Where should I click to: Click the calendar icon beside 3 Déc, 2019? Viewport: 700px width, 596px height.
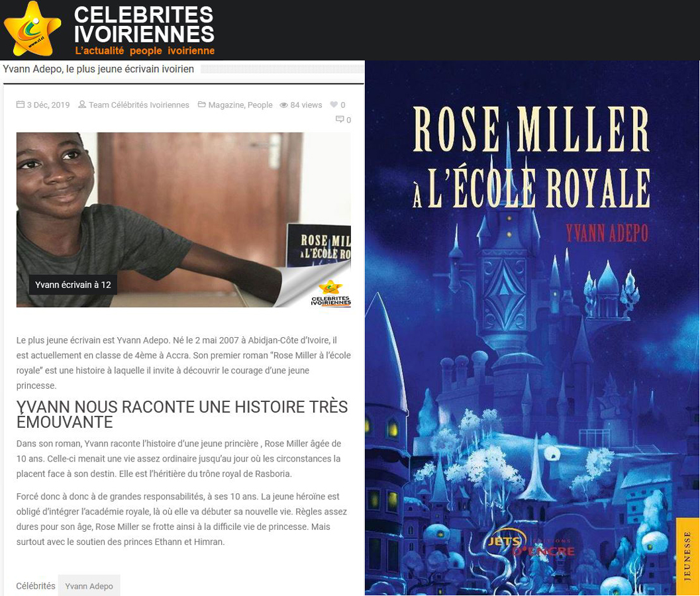click(20, 105)
